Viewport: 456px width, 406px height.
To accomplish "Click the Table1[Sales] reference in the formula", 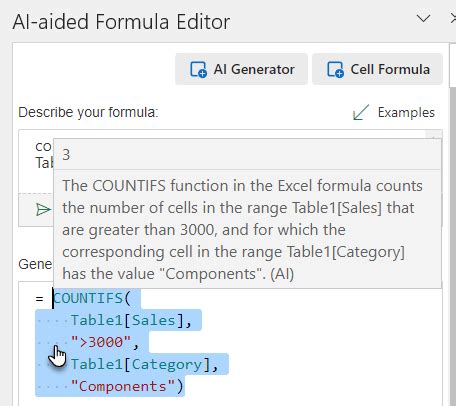I will click(127, 320).
